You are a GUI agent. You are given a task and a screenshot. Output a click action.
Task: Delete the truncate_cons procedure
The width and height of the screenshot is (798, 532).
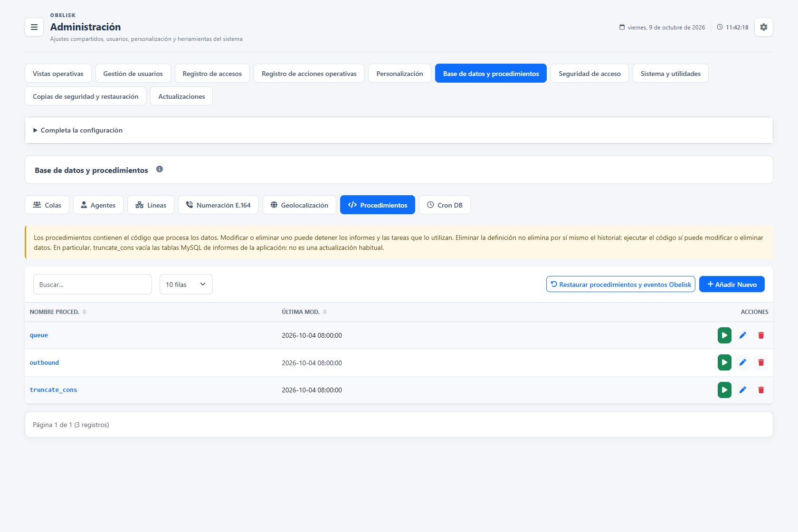click(x=761, y=390)
